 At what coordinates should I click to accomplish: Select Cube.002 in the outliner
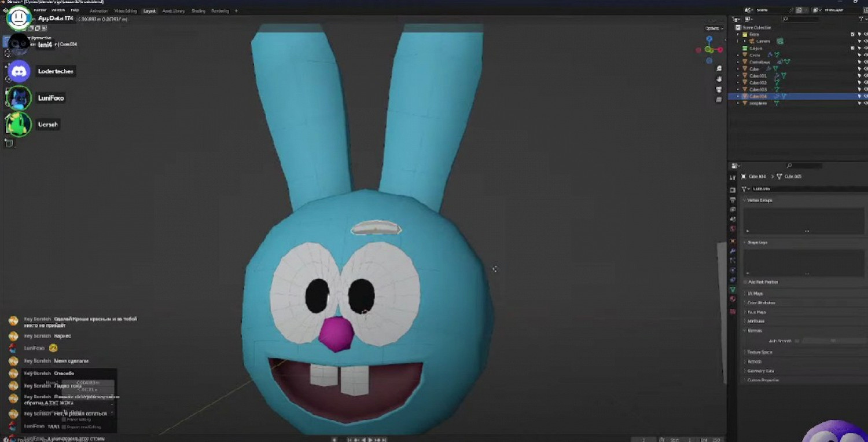click(x=757, y=83)
